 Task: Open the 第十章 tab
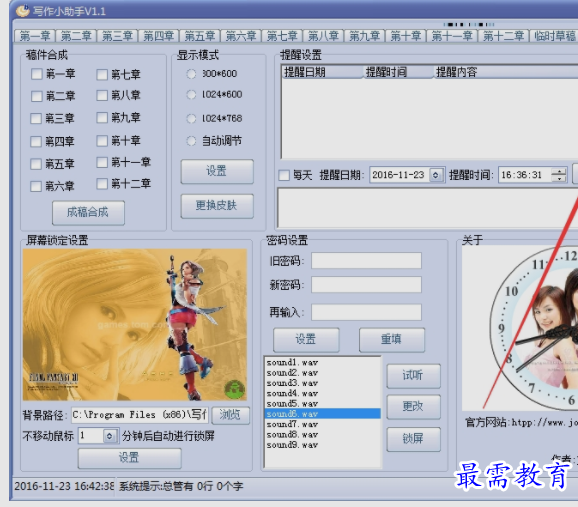click(406, 36)
